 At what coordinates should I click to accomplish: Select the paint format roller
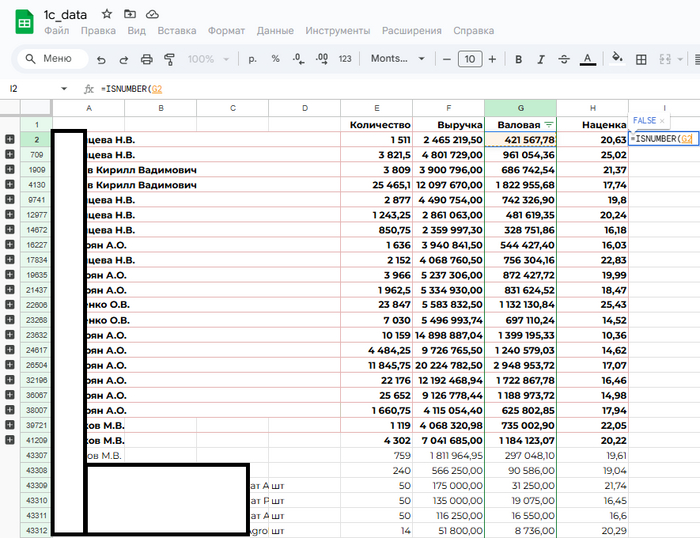[x=168, y=59]
